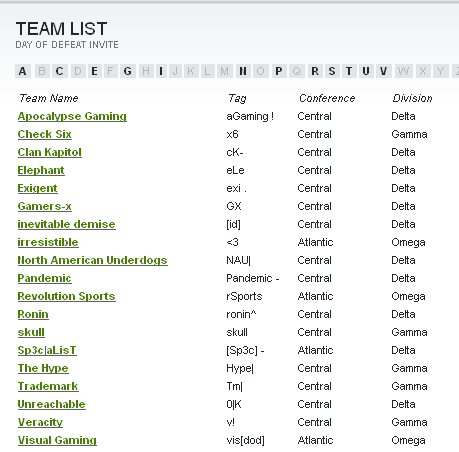Show teams starting with letter P
Image resolution: width=459 pixels, height=452 pixels.
click(279, 71)
